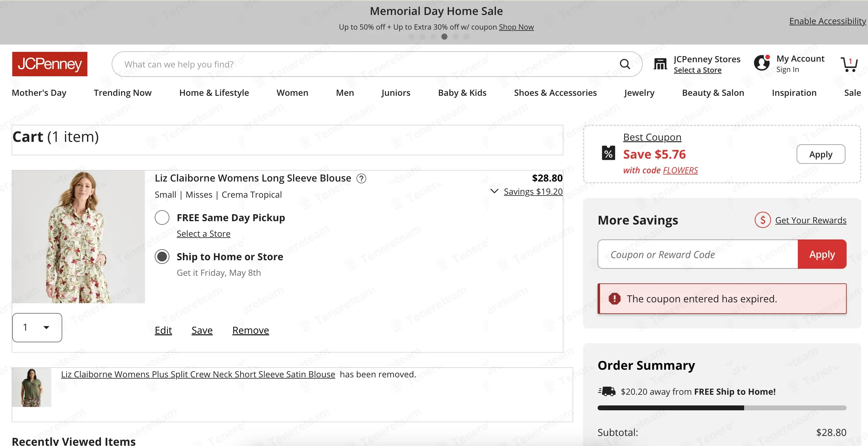This screenshot has height=446, width=868.
Task: Open the quantity dropdown showing 1
Action: coord(37,327)
